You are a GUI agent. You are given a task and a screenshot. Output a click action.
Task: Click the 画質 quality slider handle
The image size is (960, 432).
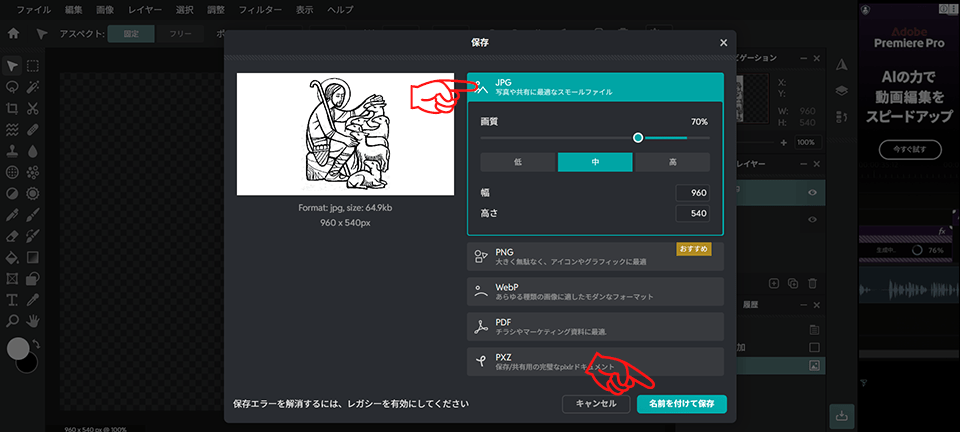pos(638,138)
